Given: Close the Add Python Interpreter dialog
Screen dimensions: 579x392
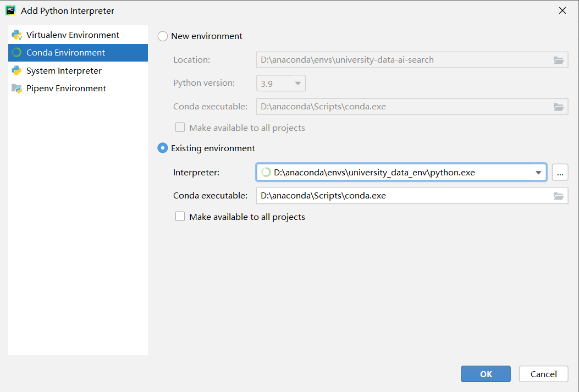Looking at the screenshot, I should tap(562, 10).
